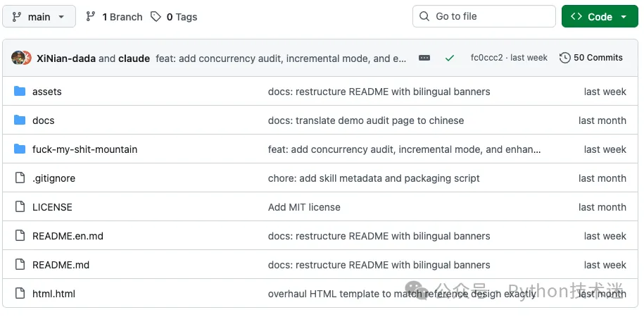Screen dimensions: 644x317
Task: Open the claude co-author link
Action: [x=134, y=58]
